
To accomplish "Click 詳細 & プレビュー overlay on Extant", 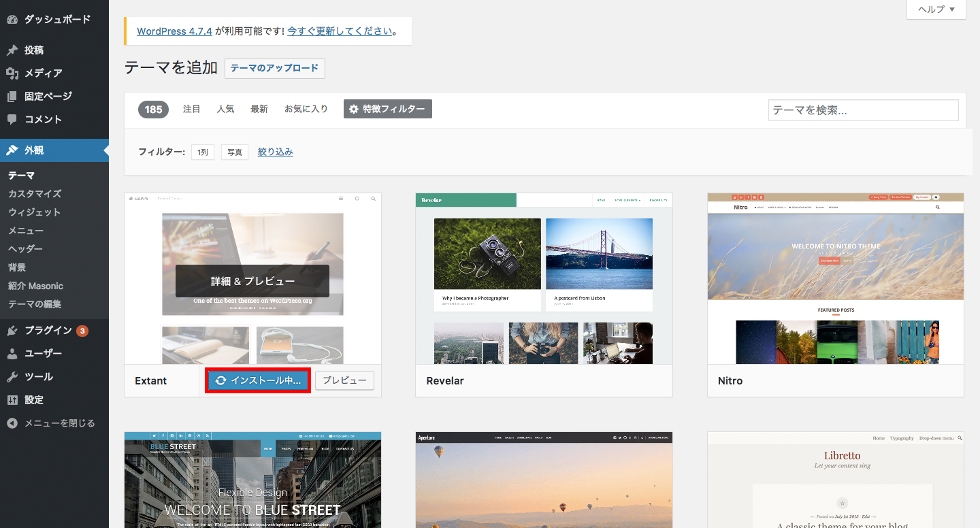I will point(252,281).
